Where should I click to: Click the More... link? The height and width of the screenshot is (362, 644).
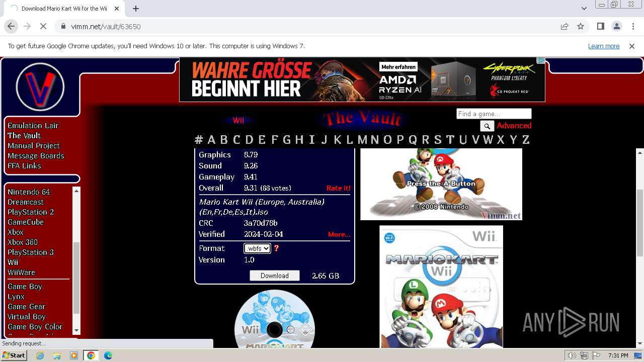click(339, 234)
